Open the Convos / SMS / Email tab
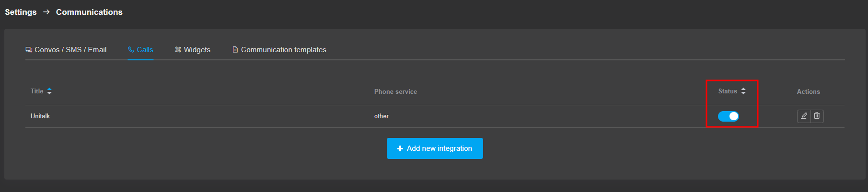The height and width of the screenshot is (192, 868). (66, 50)
